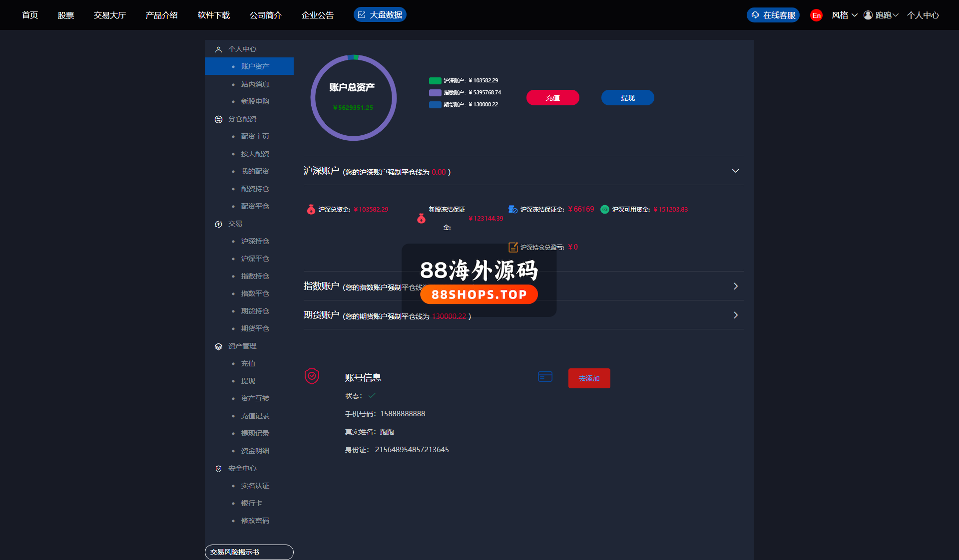Expand the 指数账户 section arrow

point(735,286)
